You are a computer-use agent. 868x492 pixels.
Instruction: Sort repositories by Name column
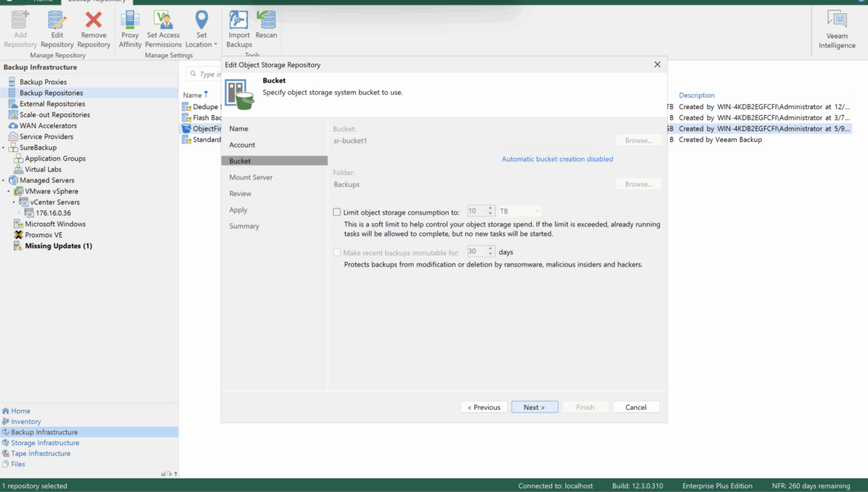tap(193, 95)
